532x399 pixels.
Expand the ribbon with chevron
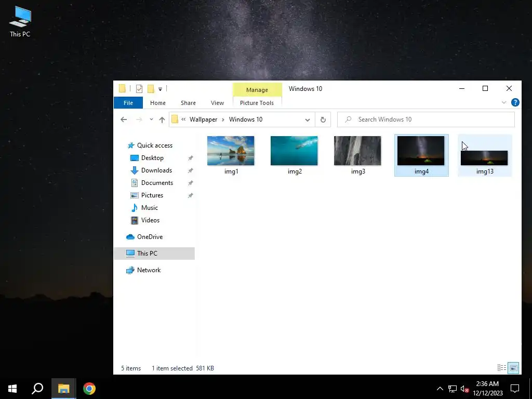(504, 102)
